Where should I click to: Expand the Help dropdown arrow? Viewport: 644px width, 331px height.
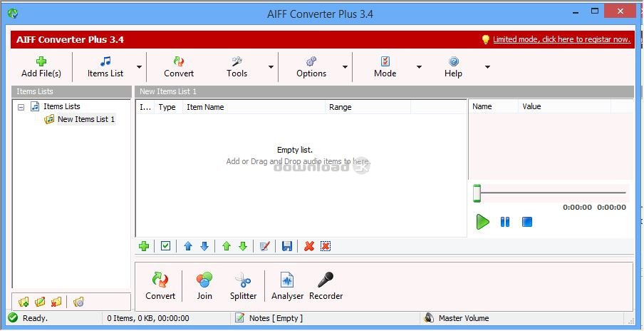point(487,67)
